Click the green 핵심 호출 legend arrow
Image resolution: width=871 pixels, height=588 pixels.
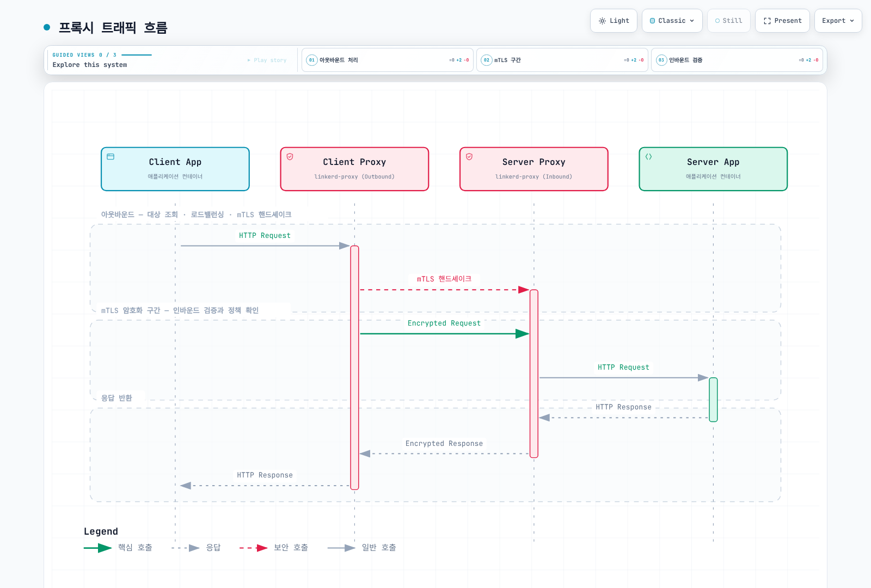click(98, 548)
